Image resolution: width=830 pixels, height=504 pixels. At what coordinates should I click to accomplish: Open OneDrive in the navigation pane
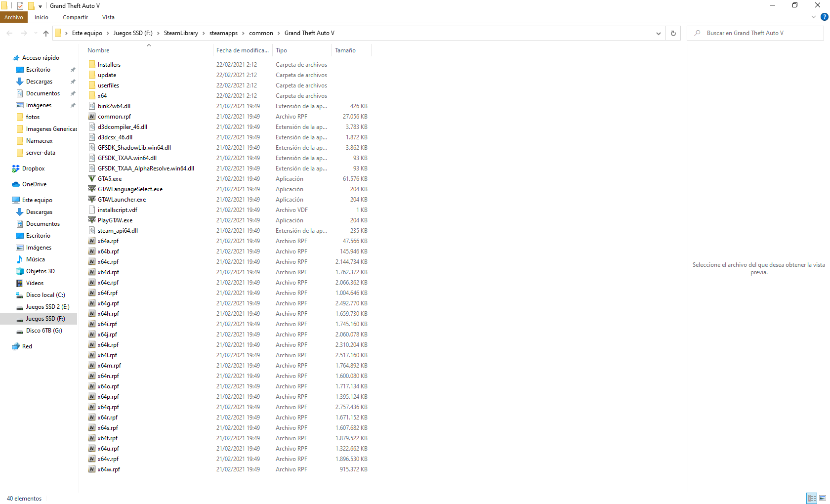coord(34,184)
